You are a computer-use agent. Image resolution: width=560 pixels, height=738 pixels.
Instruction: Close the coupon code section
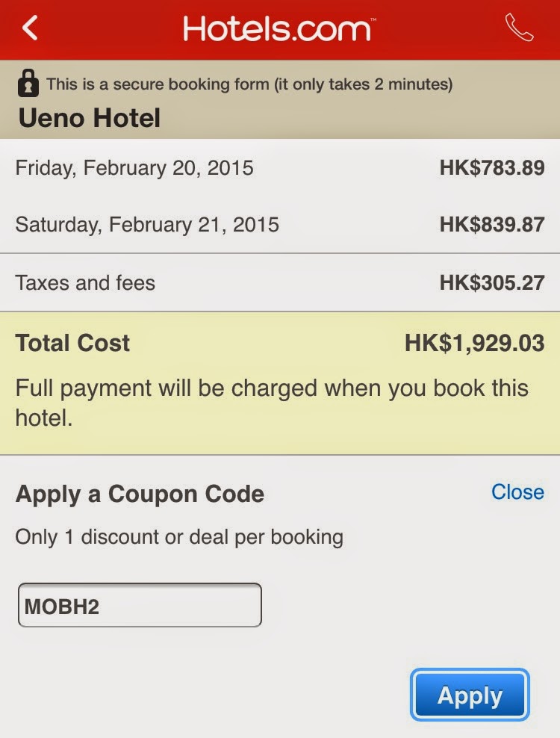pos(517,492)
